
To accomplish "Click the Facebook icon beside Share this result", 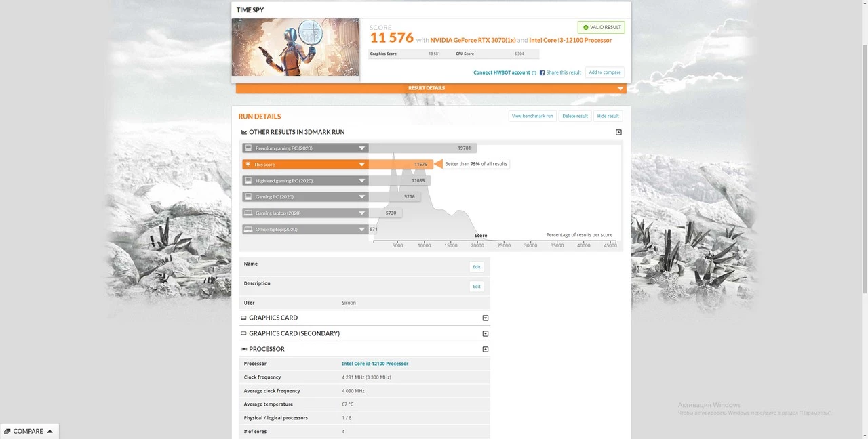I will click(542, 72).
